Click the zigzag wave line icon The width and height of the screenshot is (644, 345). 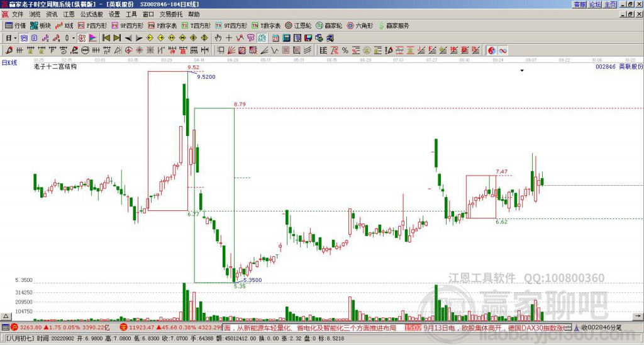click(275, 50)
